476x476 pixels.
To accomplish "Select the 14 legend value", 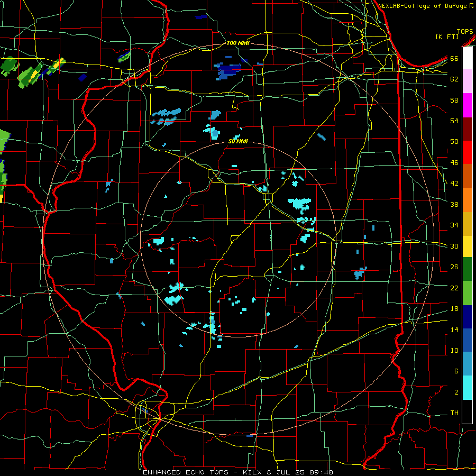I will (x=454, y=329).
